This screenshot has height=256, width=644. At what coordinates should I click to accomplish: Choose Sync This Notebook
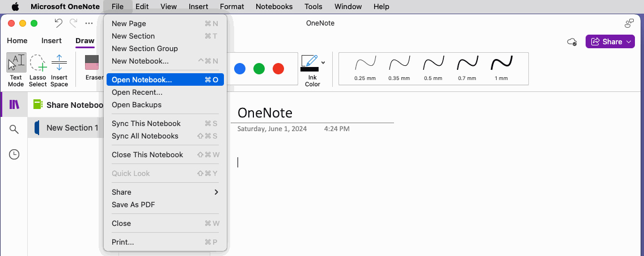(x=165, y=123)
